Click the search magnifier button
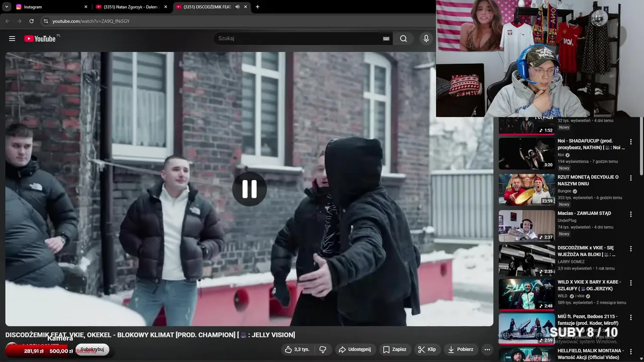Viewport: 644px width, 362px height. pyautogui.click(x=404, y=39)
